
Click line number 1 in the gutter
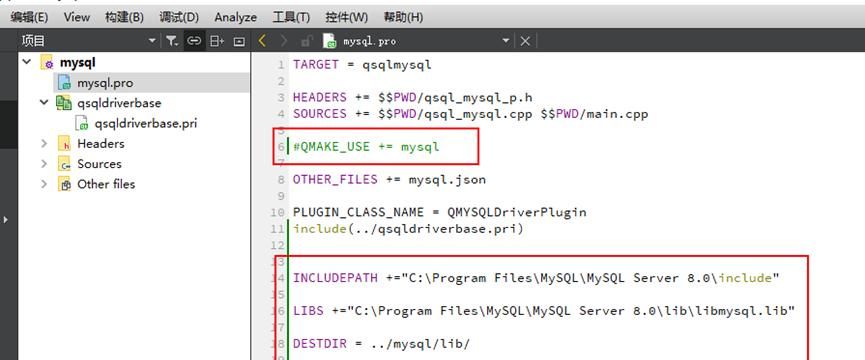(281, 65)
